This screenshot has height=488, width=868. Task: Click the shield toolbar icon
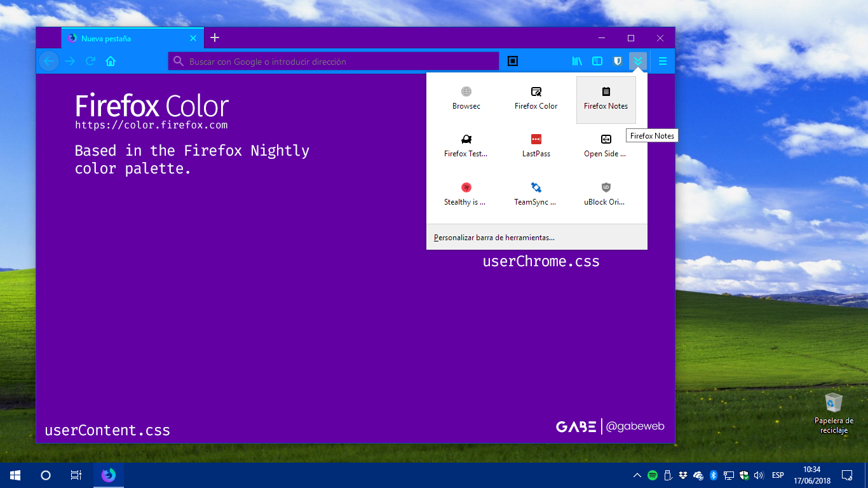pos(618,62)
